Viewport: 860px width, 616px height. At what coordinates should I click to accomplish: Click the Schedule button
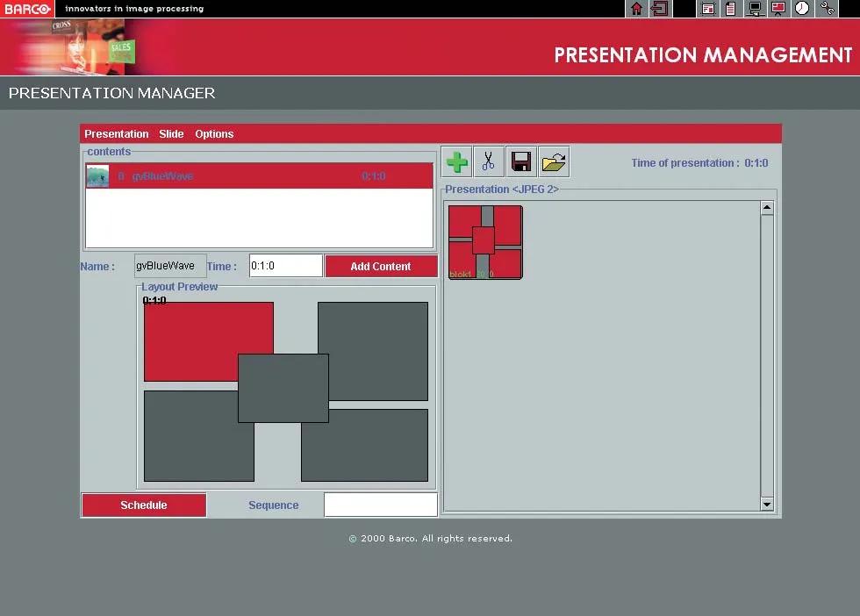coord(144,505)
